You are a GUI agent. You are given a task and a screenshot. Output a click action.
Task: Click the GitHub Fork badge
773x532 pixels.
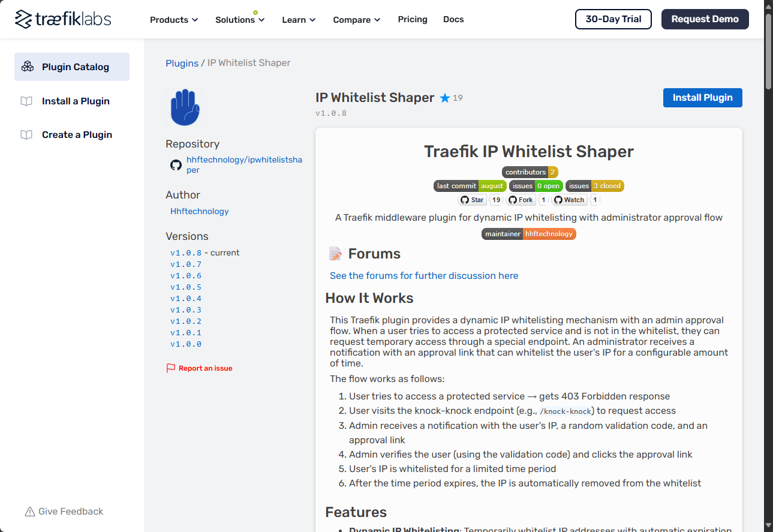coord(521,200)
